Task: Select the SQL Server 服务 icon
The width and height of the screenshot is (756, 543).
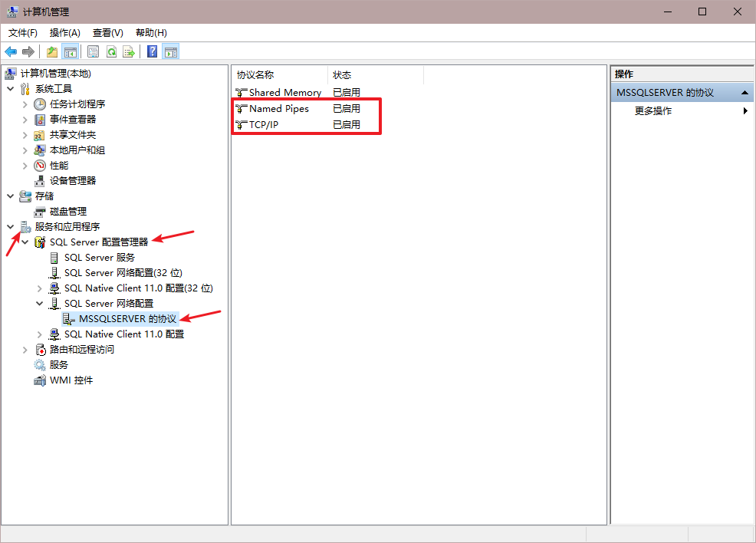Action: 54,258
